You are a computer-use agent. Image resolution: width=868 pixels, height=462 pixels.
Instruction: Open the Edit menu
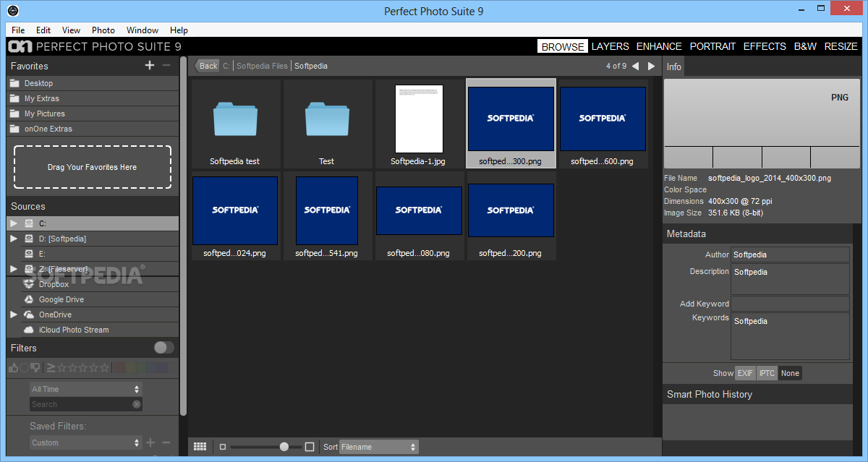point(43,30)
